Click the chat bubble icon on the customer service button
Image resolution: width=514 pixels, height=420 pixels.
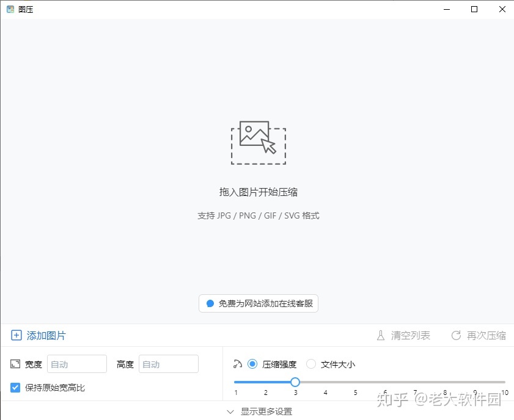point(210,303)
